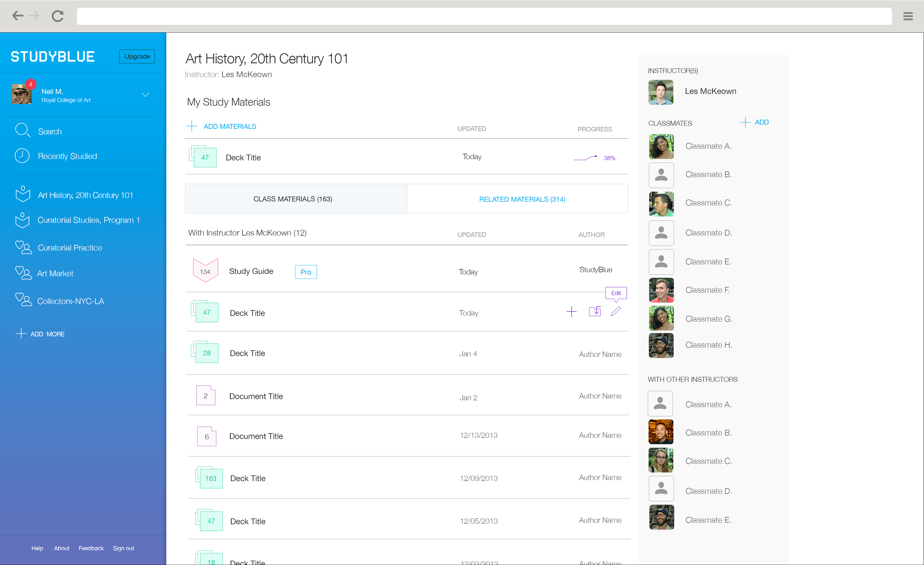Click the Curatorial Studies, Program 1 class icon
The image size is (924, 565).
[x=23, y=221]
